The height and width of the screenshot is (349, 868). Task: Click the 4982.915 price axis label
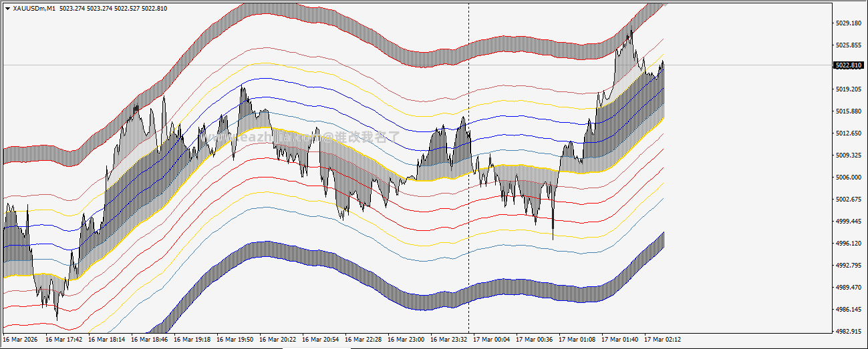point(847,332)
